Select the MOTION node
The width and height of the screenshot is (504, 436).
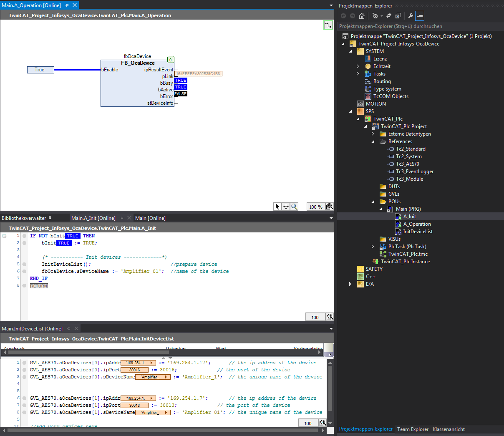376,104
